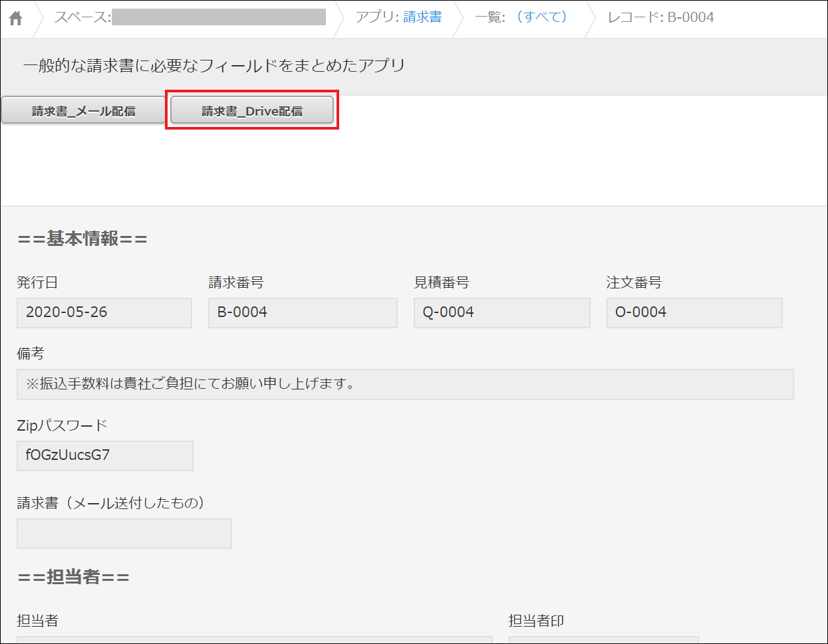Click the スペース breadcrumb item
The image size is (828, 644).
190,17
